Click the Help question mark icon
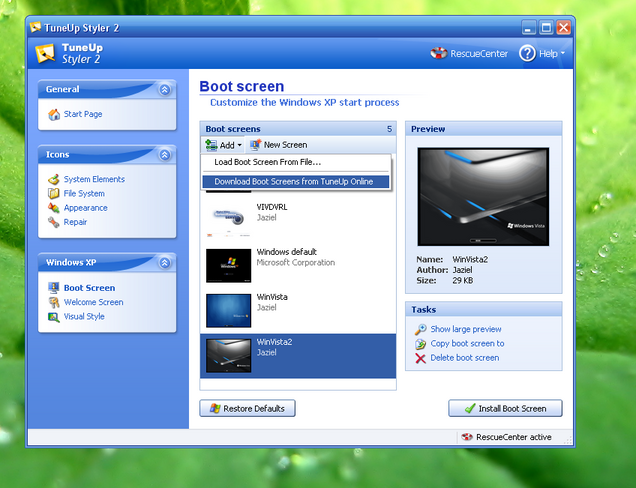Image resolution: width=636 pixels, height=488 pixels. [527, 53]
